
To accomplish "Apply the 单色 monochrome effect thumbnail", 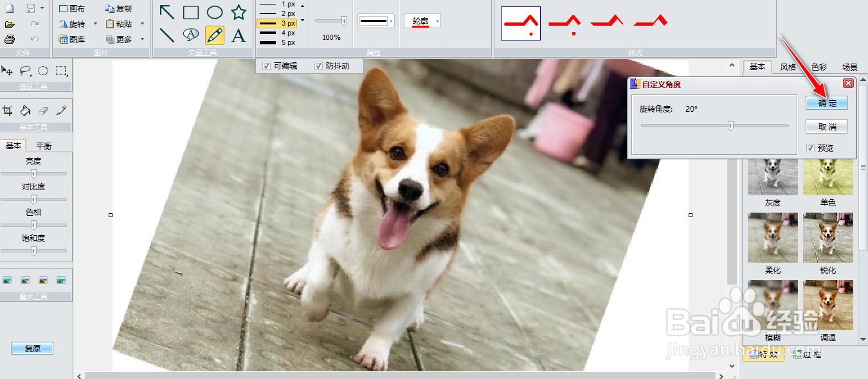I will (828, 177).
